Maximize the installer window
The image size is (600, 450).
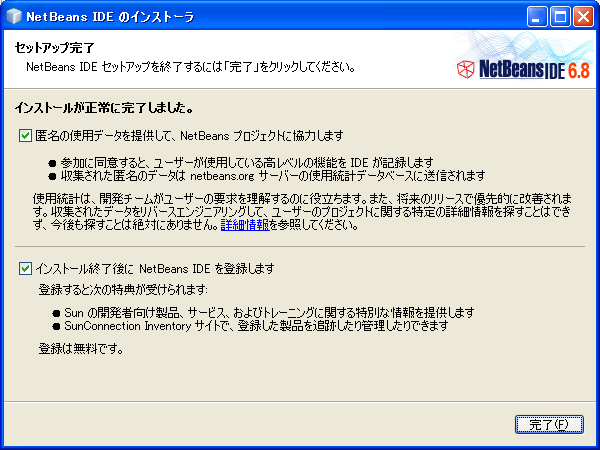560,16
